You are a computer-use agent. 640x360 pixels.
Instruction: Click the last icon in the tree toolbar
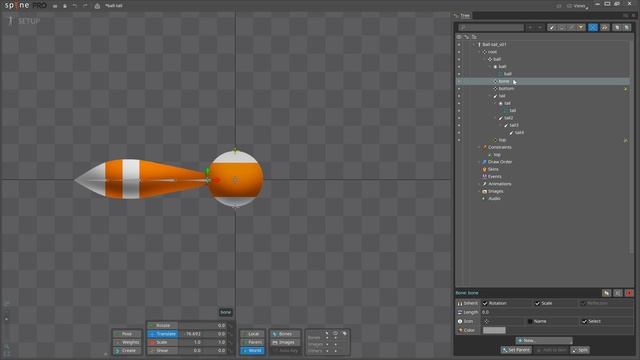tap(627, 27)
